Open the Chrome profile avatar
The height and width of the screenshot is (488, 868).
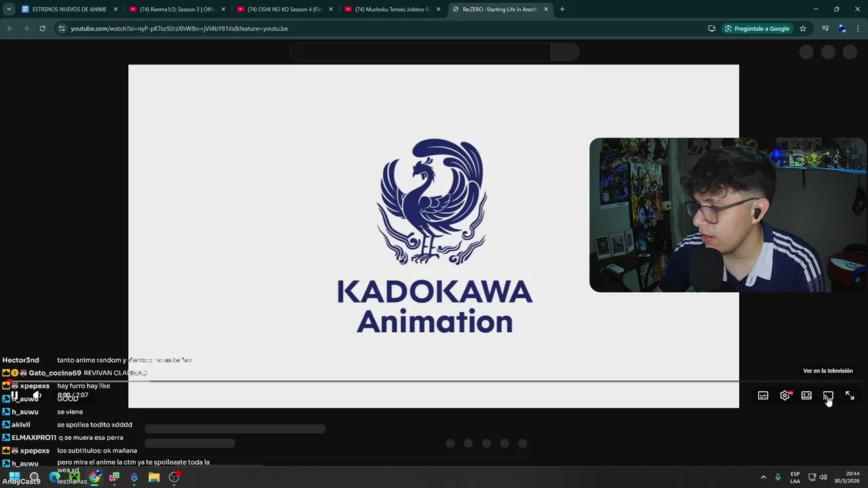842,28
